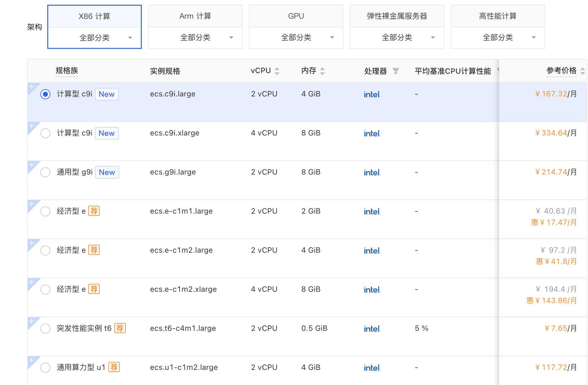The image size is (588, 385).
Task: Sort the table by memory column
Action: [x=322, y=71]
